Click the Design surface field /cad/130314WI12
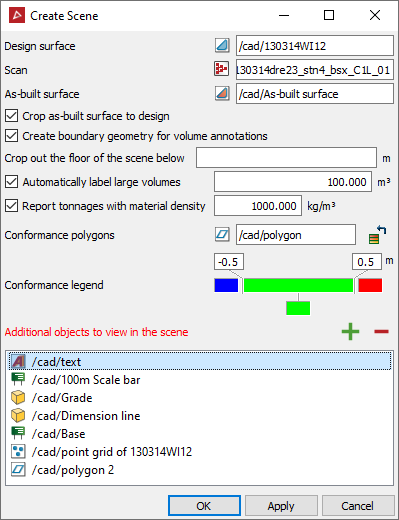The width and height of the screenshot is (399, 520). 315,46
